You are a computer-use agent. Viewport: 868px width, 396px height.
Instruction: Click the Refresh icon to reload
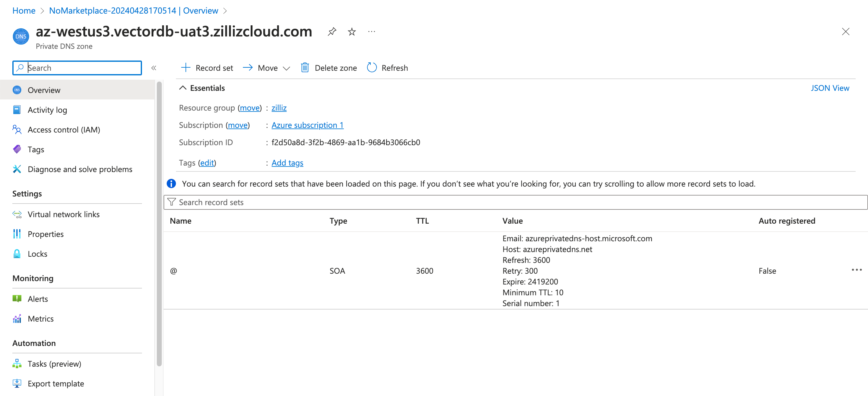tap(372, 67)
